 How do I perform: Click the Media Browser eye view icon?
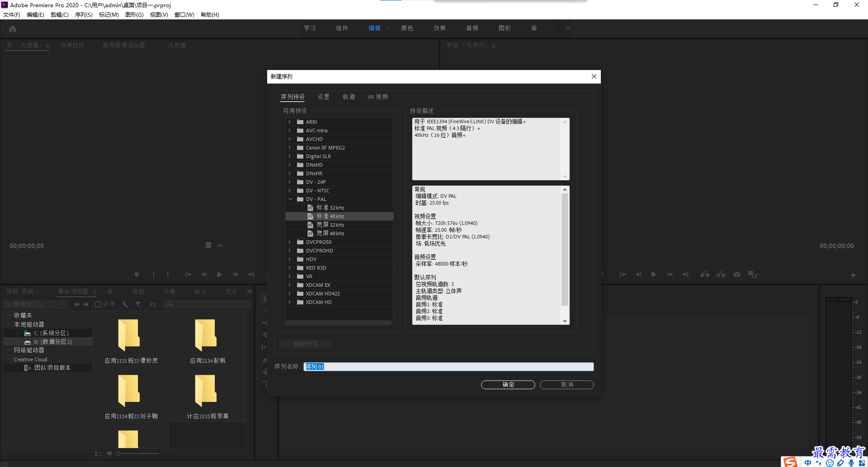pos(153,304)
